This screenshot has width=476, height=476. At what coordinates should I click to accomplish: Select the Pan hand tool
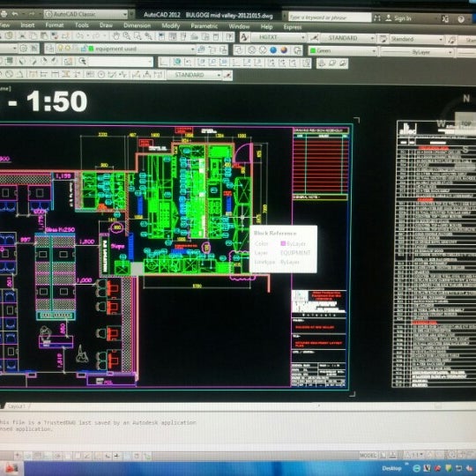(116, 36)
